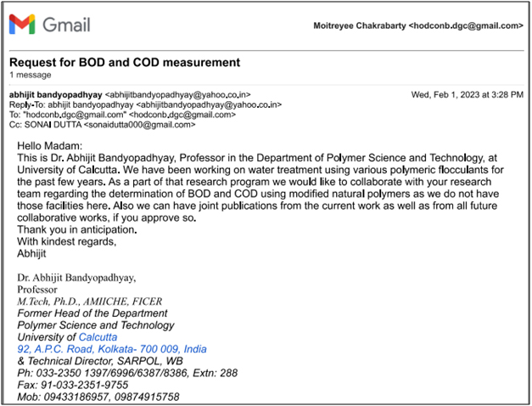The height and width of the screenshot is (406, 532).
Task: Click the Gmail envelope logo icon
Action: click(22, 25)
